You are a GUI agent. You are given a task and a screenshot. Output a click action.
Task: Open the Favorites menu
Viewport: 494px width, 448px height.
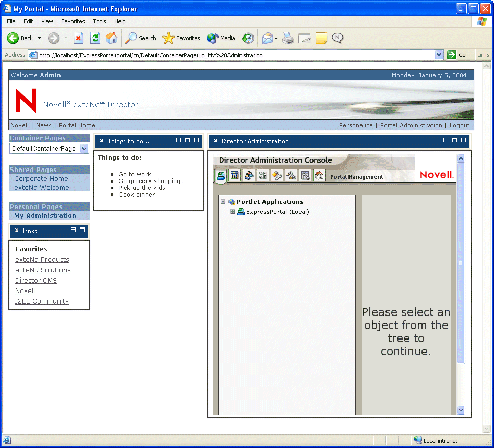coord(73,21)
